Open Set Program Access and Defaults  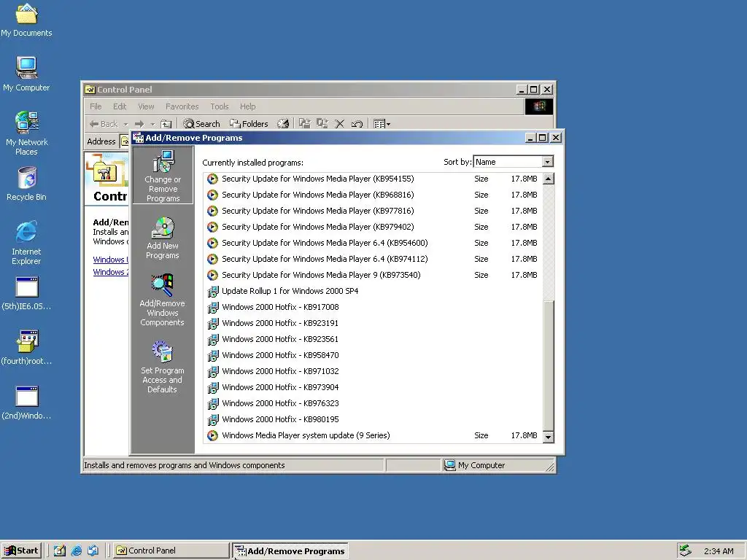[163, 367]
